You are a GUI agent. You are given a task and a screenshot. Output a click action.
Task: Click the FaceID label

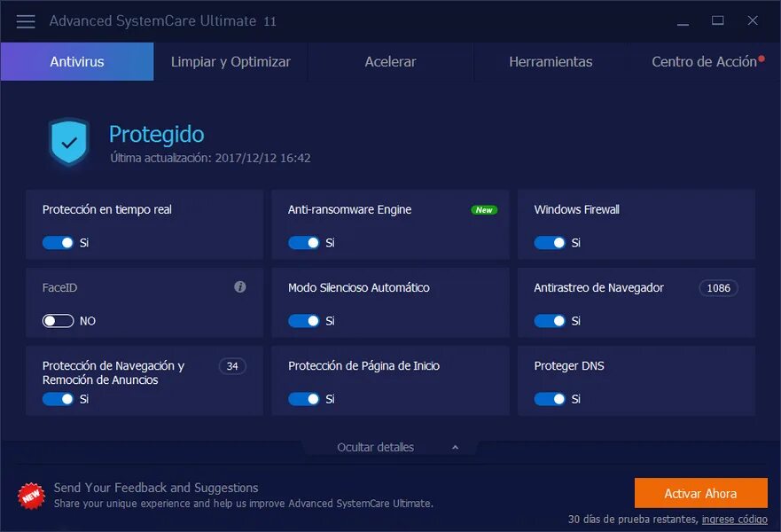(59, 288)
